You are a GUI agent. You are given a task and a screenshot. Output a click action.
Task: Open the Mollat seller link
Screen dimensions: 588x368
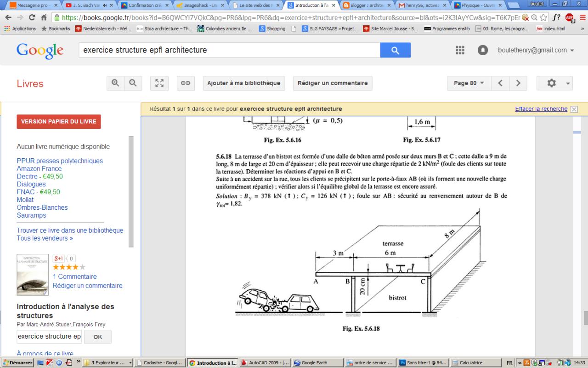pyautogui.click(x=26, y=200)
